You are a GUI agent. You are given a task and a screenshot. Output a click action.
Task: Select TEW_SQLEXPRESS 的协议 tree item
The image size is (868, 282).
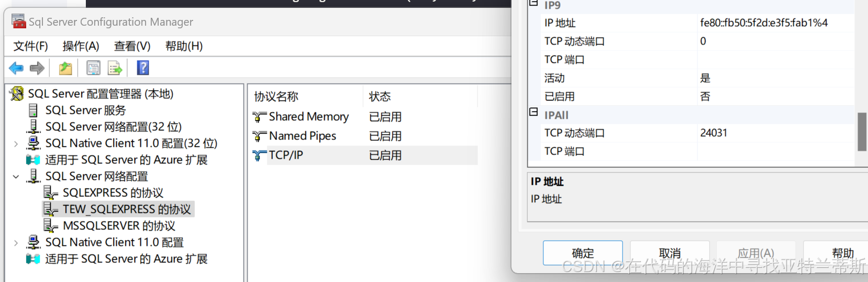pyautogui.click(x=127, y=209)
